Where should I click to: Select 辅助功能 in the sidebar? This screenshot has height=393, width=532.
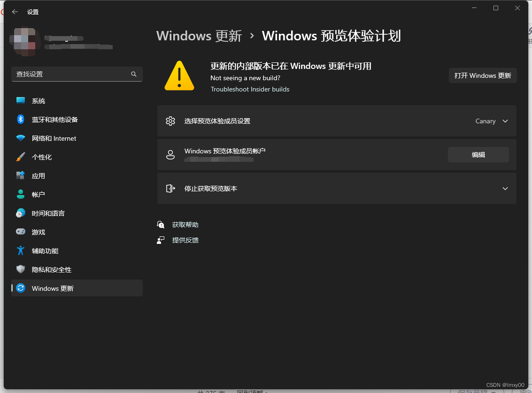click(x=77, y=251)
